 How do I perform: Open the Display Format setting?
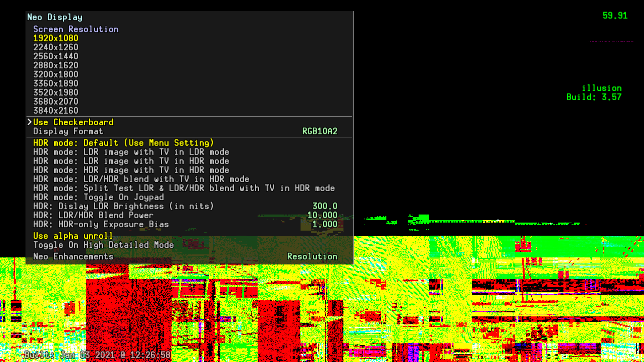coord(68,131)
